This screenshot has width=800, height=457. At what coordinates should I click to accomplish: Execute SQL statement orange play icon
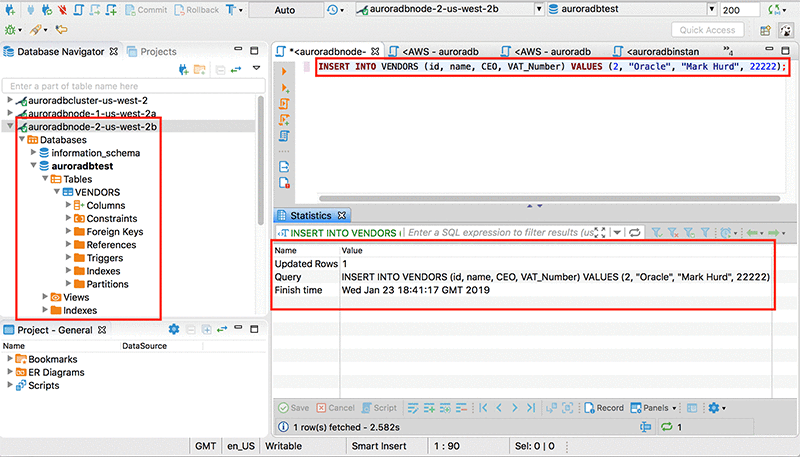point(284,71)
